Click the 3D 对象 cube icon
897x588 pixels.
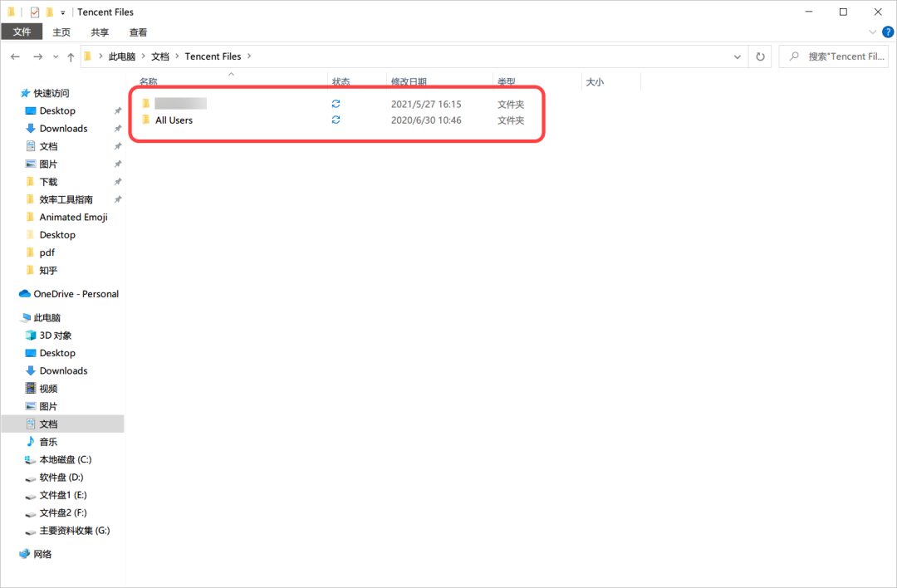[31, 336]
